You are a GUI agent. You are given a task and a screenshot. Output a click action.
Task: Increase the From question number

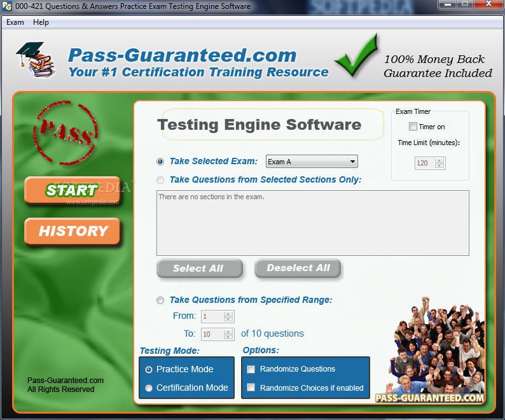[228, 314]
